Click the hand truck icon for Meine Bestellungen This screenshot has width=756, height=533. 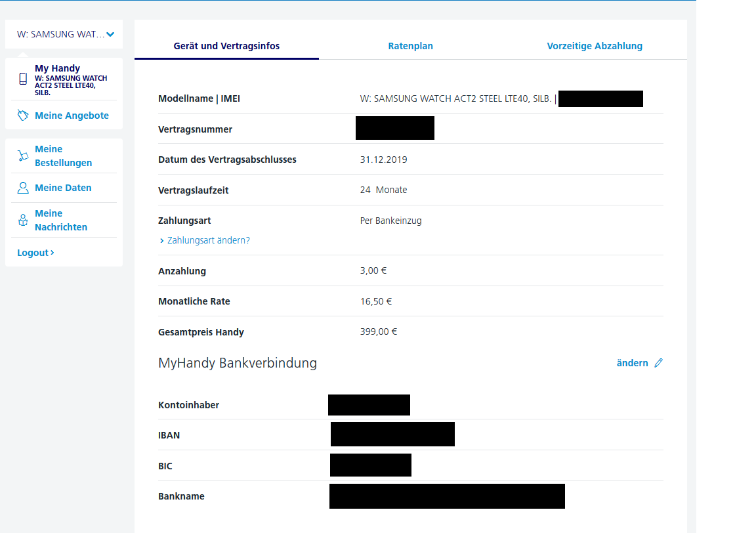23,156
